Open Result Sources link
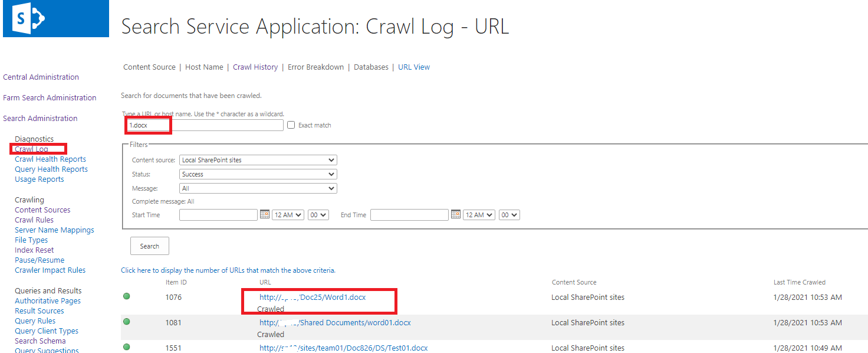The image size is (868, 353). (40, 311)
